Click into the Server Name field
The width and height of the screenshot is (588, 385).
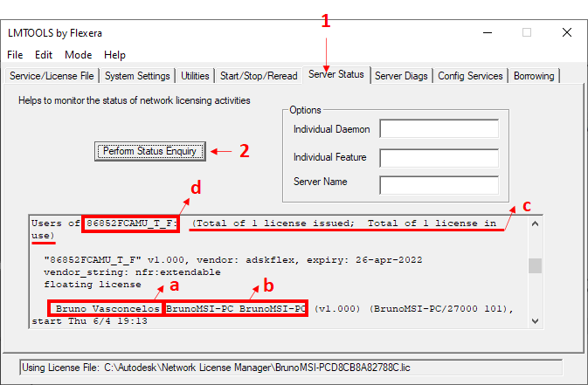point(439,185)
